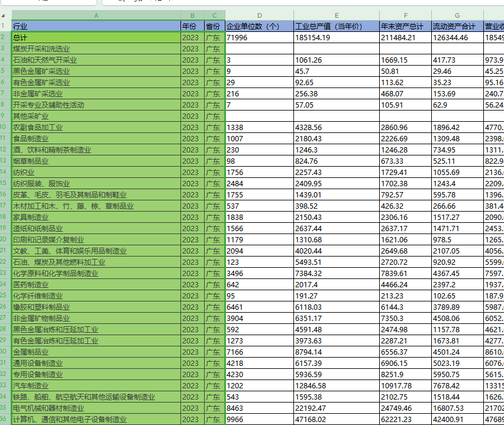
Task: Select column C header
Action: (x=215, y=15)
